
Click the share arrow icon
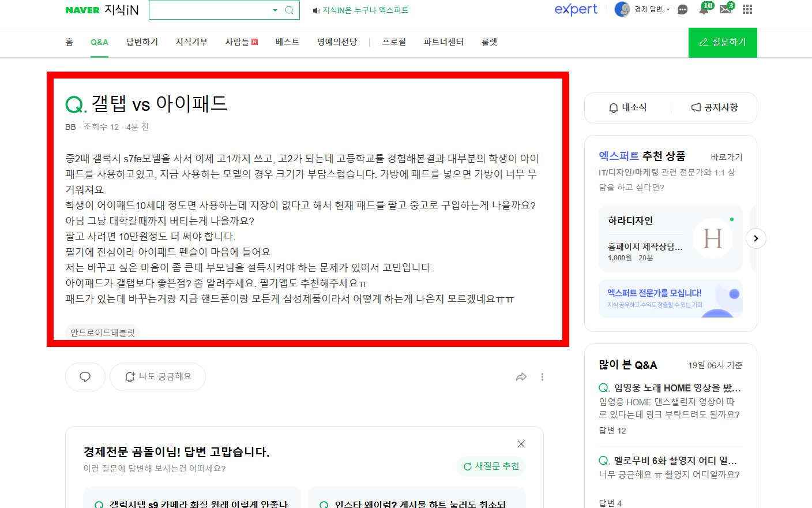(521, 377)
